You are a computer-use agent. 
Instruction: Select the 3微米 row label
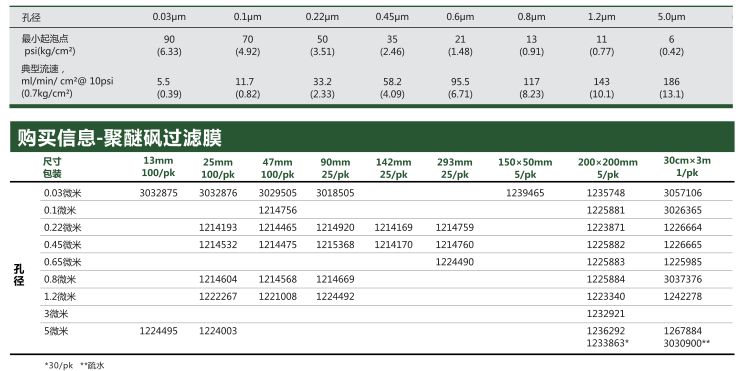(x=56, y=314)
